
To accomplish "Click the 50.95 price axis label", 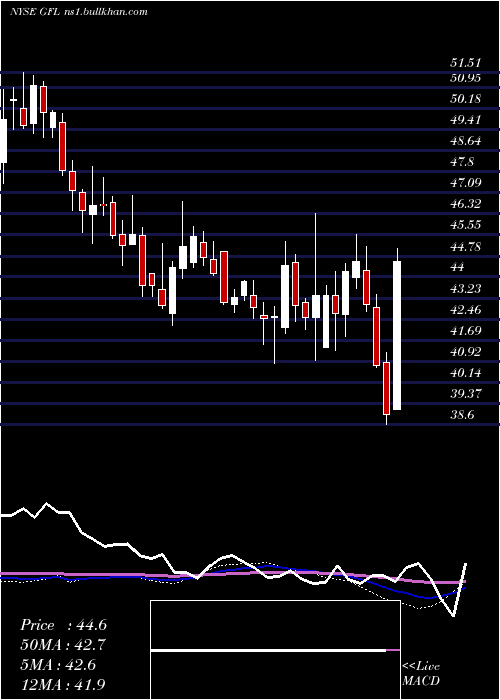I will point(466,78).
